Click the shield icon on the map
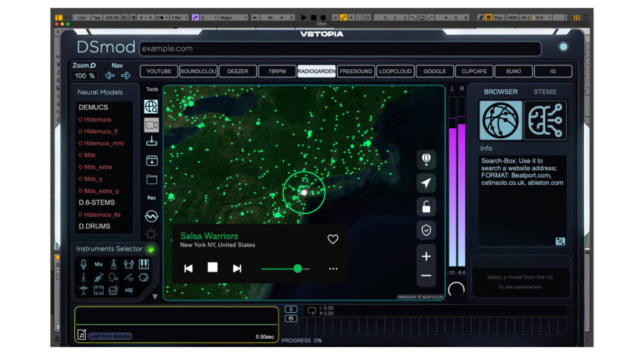Viewport: 644px width, 355px height. coord(426,230)
